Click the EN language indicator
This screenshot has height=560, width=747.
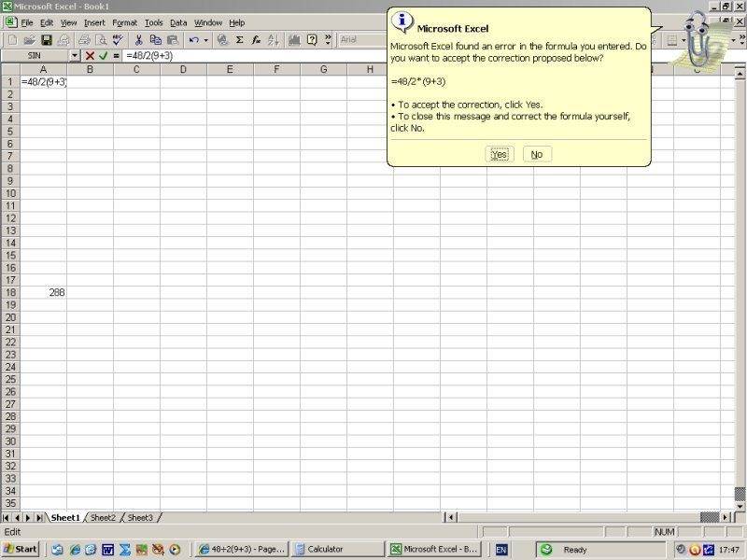tap(500, 550)
